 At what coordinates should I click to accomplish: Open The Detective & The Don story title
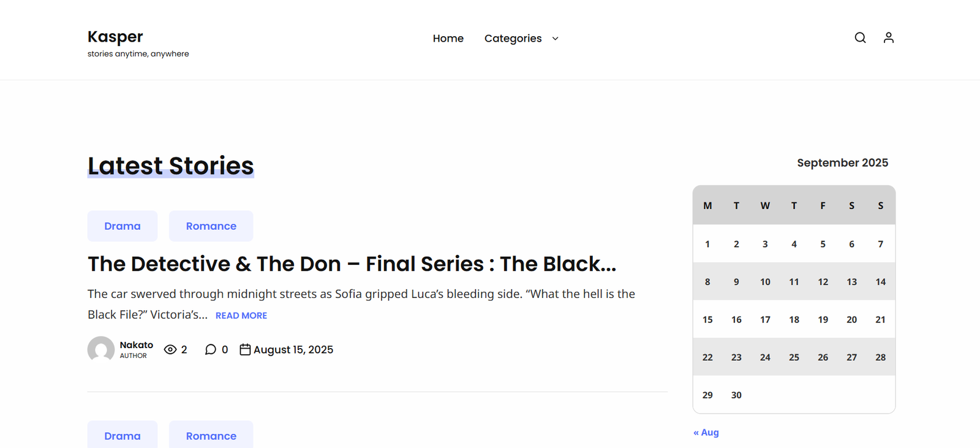(x=352, y=264)
